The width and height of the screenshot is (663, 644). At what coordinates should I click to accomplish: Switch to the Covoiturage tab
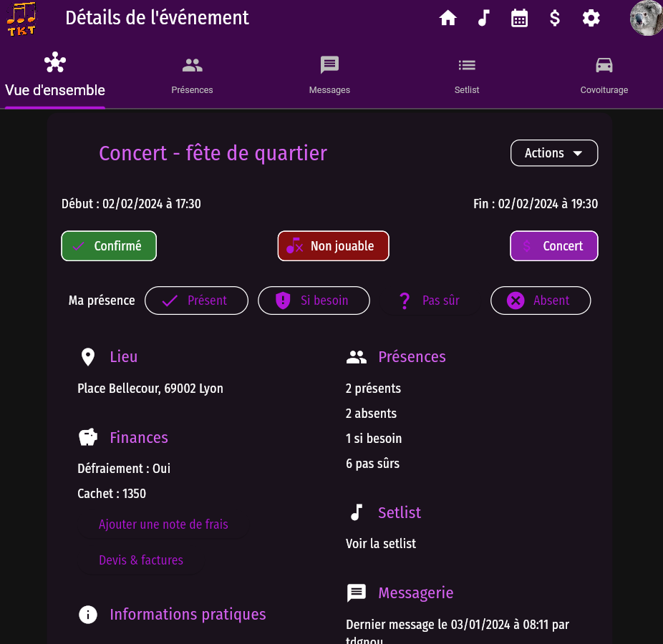pos(604,76)
